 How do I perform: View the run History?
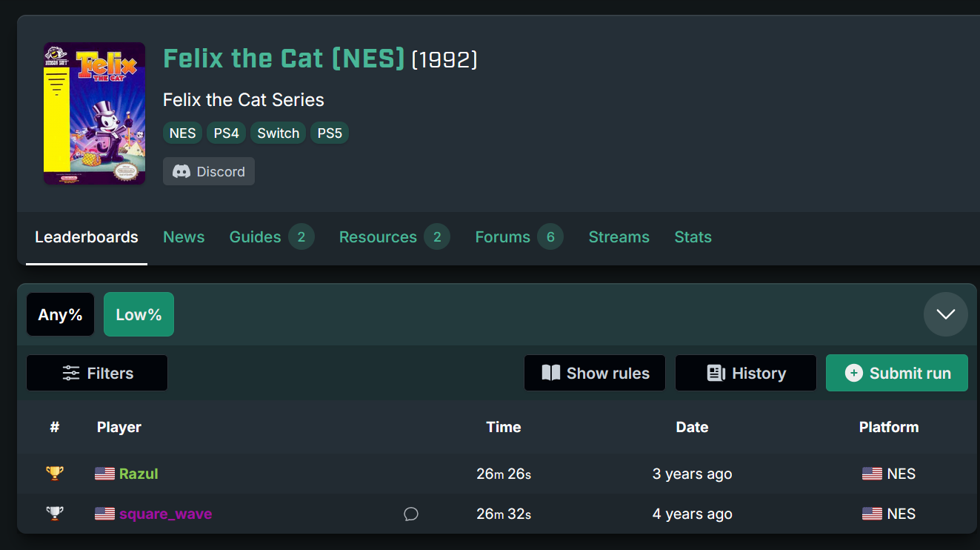[746, 373]
